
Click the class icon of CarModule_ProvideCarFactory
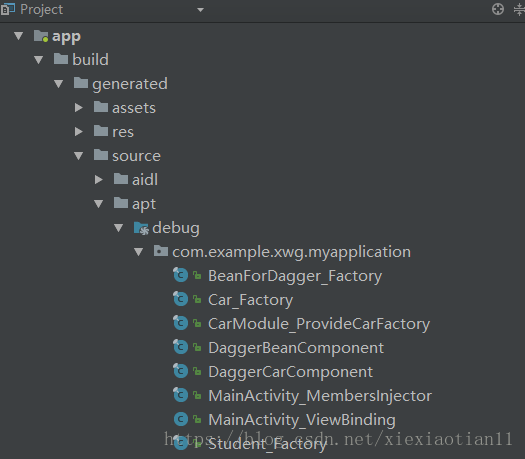tap(180, 323)
